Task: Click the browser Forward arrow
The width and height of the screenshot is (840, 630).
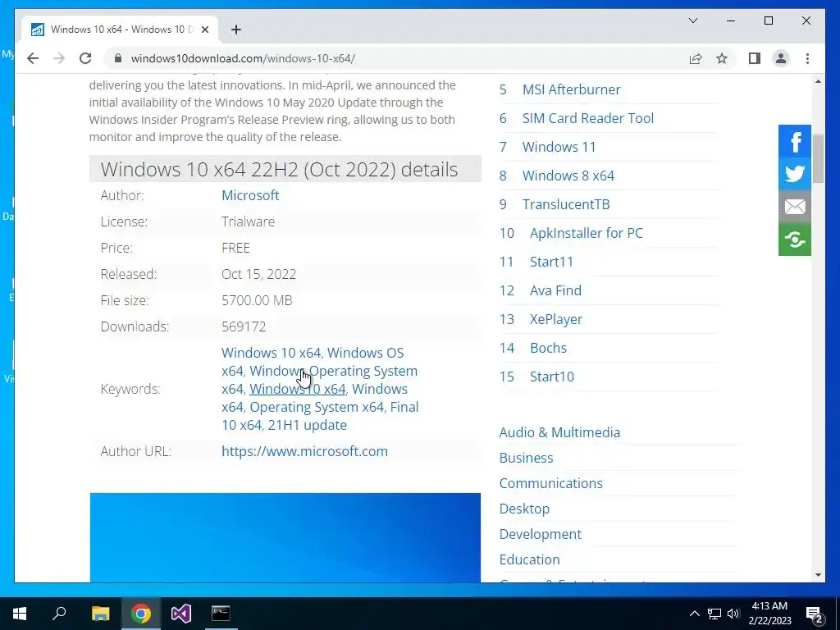Action: click(59, 58)
